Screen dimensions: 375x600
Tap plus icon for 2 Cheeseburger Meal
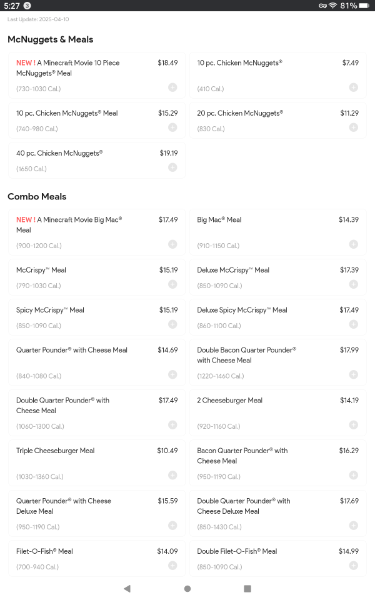coord(354,425)
